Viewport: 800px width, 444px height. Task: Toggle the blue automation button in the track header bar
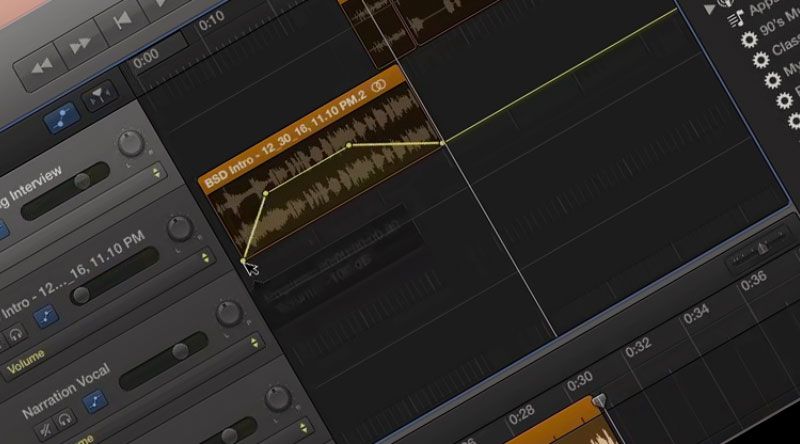point(62,116)
